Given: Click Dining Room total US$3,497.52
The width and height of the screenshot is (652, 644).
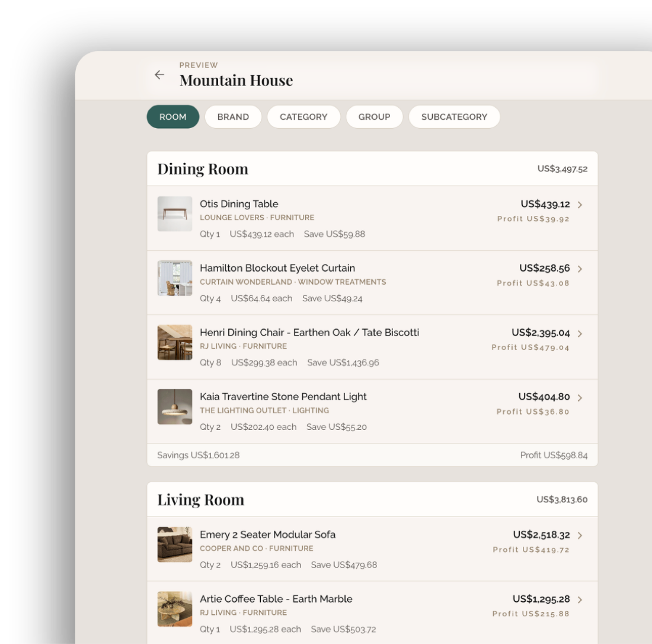Looking at the screenshot, I should pos(562,169).
